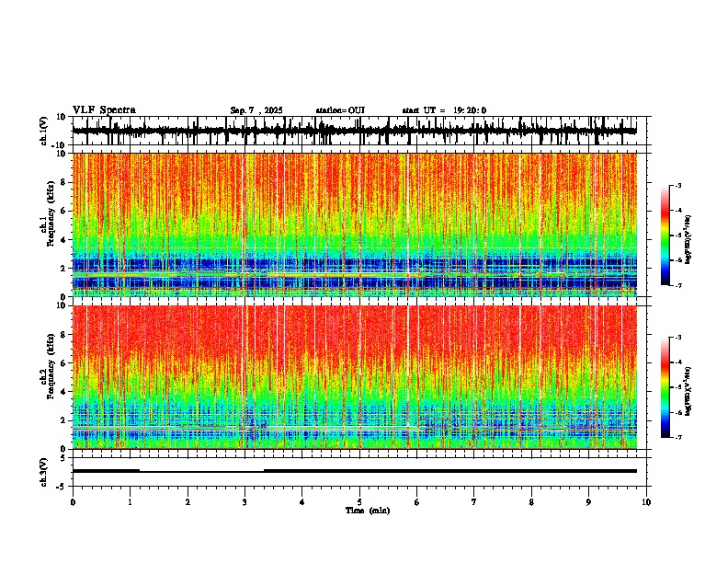This screenshot has height=563, width=728.
Task: Select the "start UT = 19:20:0" text
Action: point(444,110)
